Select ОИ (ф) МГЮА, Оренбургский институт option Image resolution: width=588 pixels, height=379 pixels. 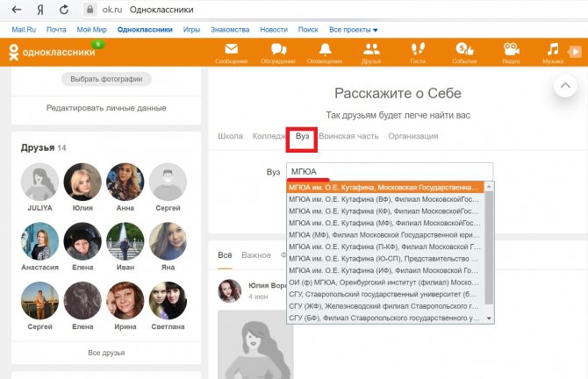385,282
